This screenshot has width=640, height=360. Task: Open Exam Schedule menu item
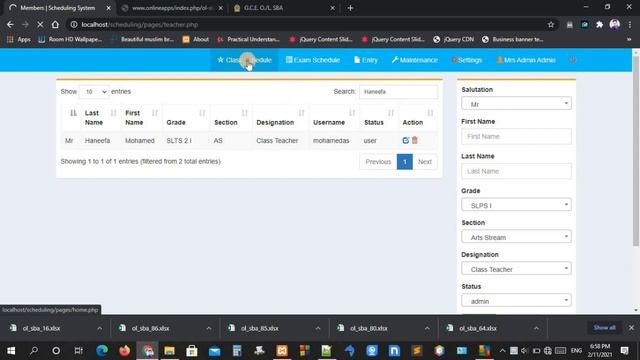click(313, 60)
